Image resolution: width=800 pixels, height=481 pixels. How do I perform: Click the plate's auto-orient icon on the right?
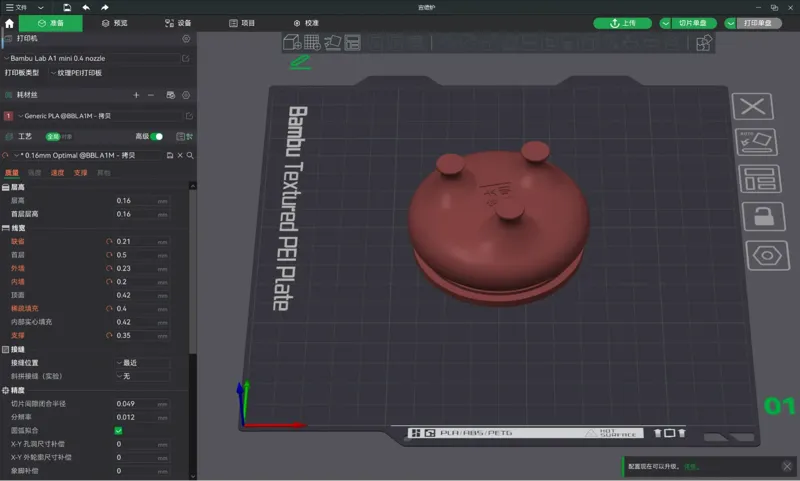click(x=756, y=142)
